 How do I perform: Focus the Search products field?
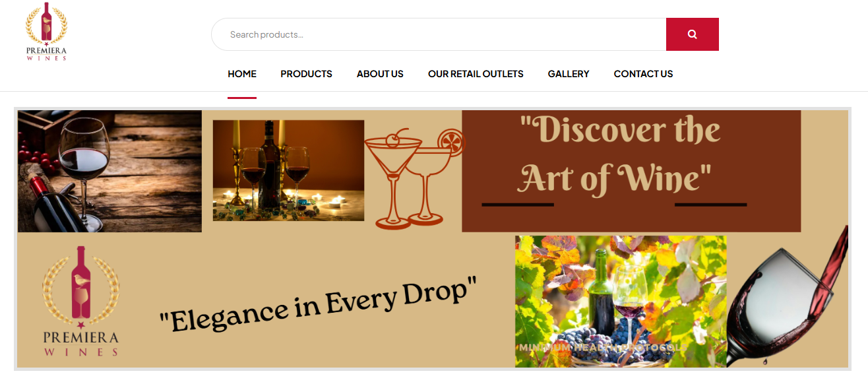pyautogui.click(x=439, y=34)
